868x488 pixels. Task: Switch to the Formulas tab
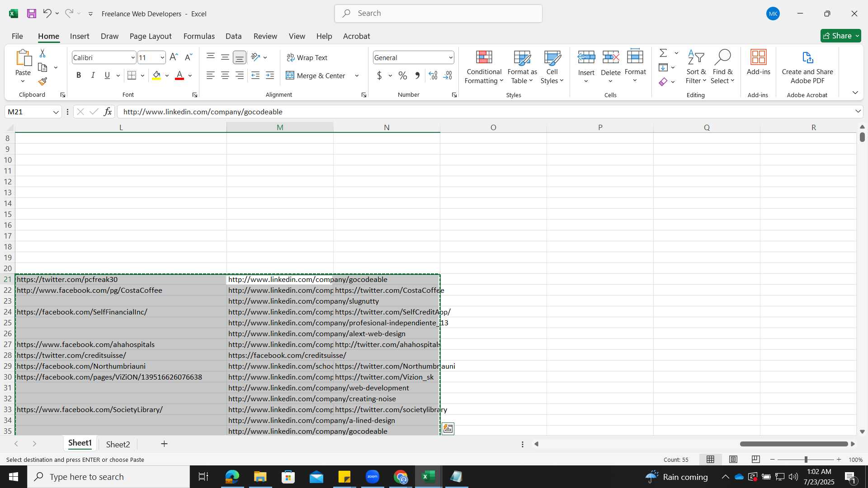click(199, 36)
